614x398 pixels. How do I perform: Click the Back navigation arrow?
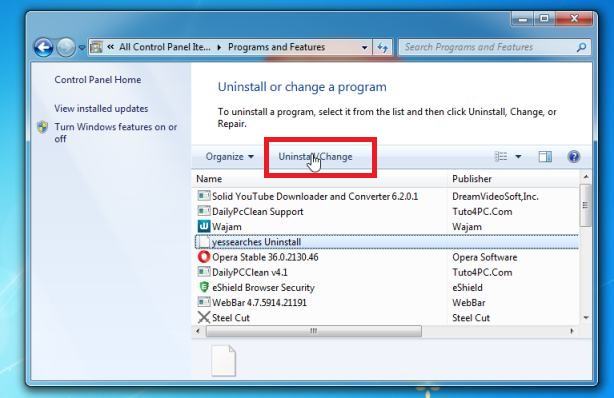pyautogui.click(x=43, y=47)
